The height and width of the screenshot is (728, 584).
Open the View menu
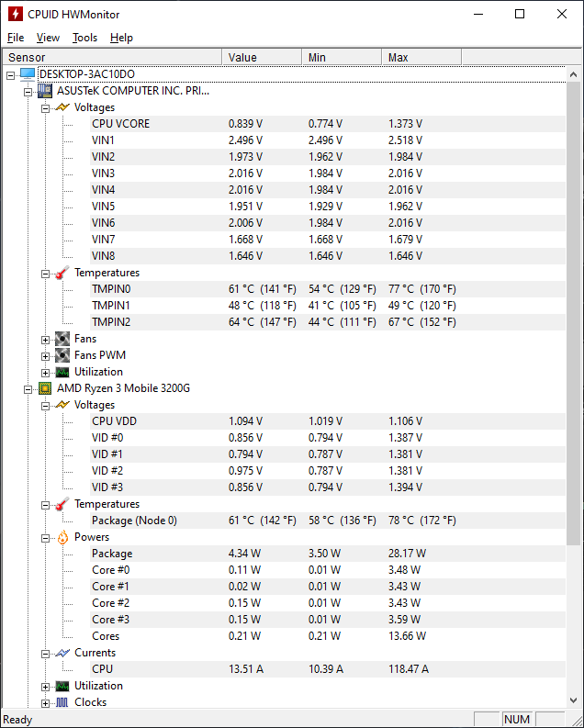tap(48, 38)
